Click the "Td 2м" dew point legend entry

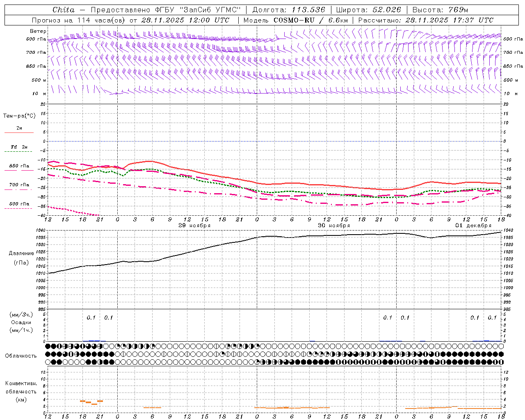[19, 147]
